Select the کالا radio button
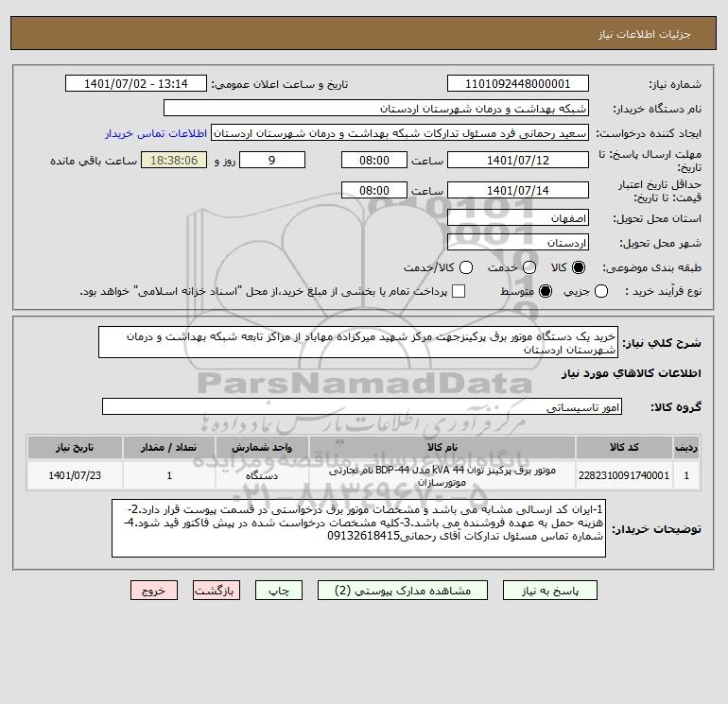728x704 pixels. coord(579,267)
